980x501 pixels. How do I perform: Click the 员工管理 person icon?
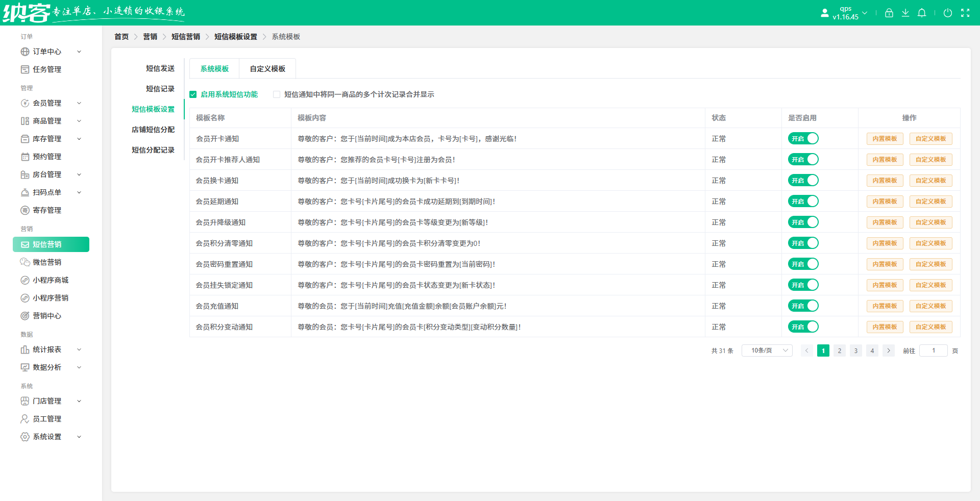25,419
